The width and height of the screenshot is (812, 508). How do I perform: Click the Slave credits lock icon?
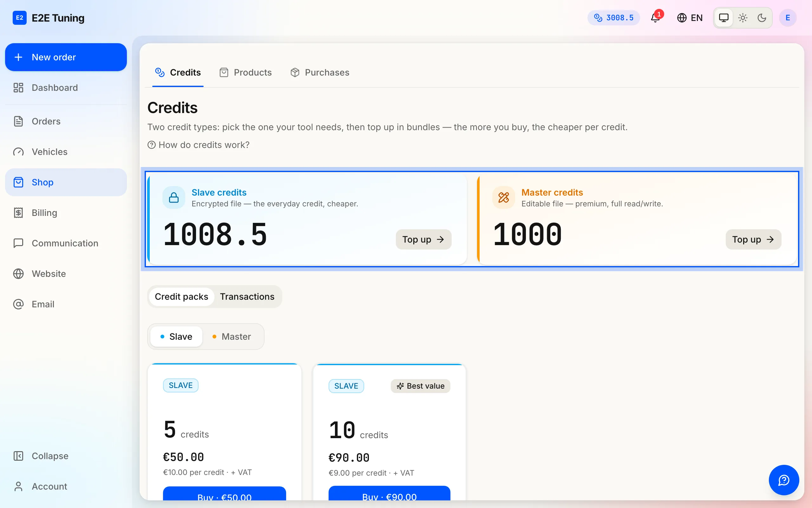point(174,197)
